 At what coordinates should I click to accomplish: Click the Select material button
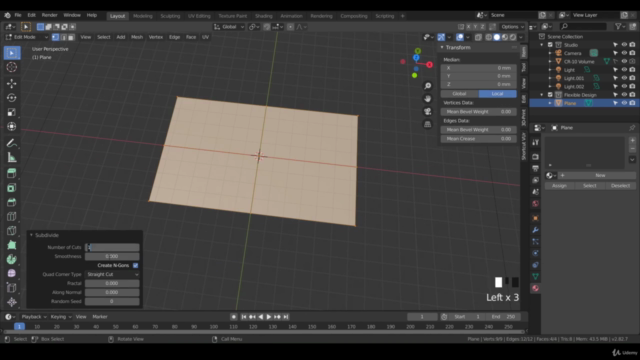589,186
